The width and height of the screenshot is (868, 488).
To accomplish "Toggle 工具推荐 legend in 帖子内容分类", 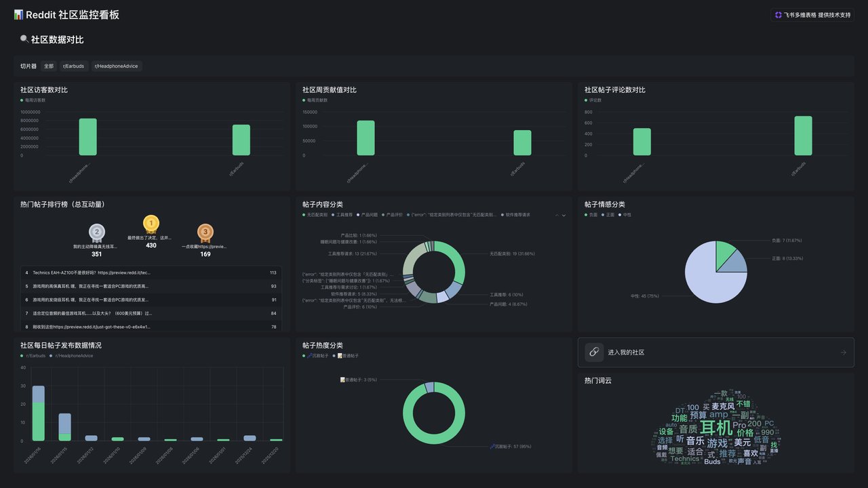I will 342,215.
